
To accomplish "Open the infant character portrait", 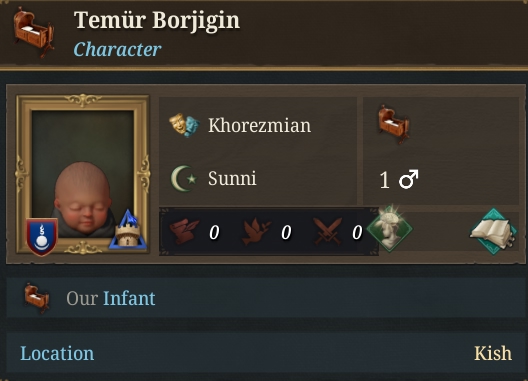I will pyautogui.click(x=82, y=175).
